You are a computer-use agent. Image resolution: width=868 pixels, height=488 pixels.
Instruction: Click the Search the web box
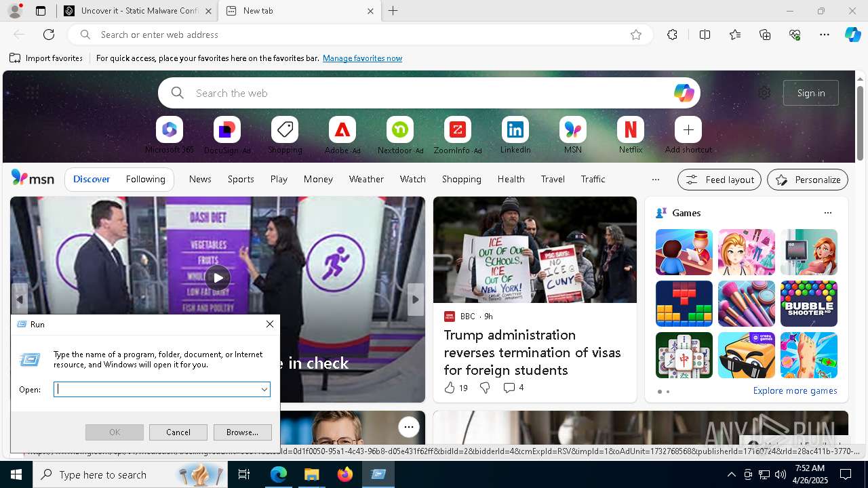tap(429, 93)
